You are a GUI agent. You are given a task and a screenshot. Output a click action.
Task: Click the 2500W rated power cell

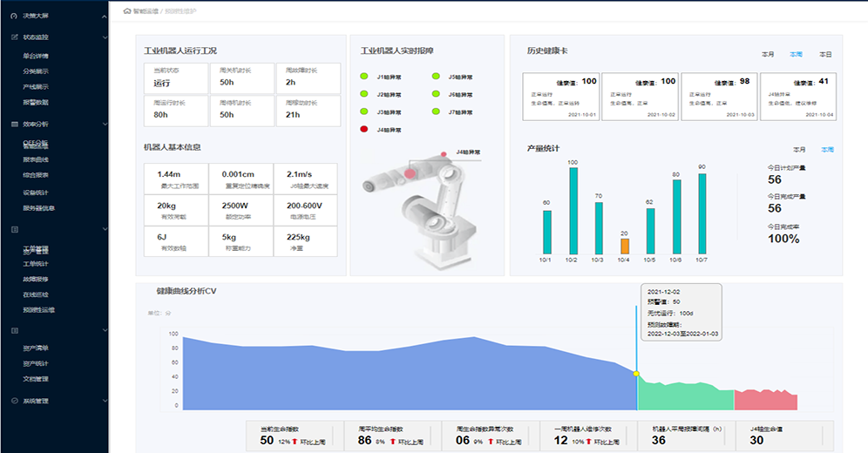[x=241, y=210]
